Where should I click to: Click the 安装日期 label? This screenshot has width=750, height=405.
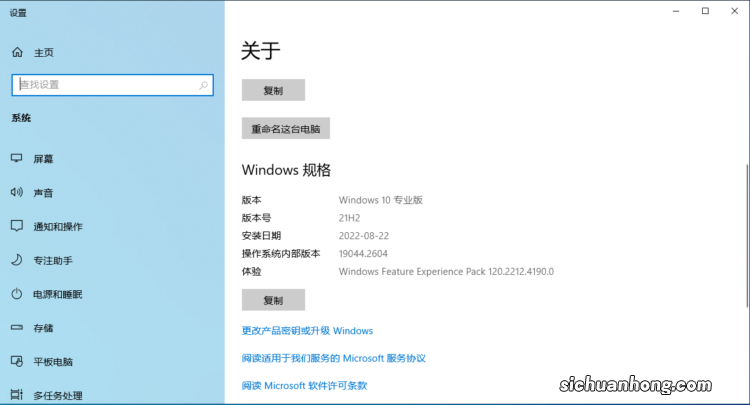(261, 236)
